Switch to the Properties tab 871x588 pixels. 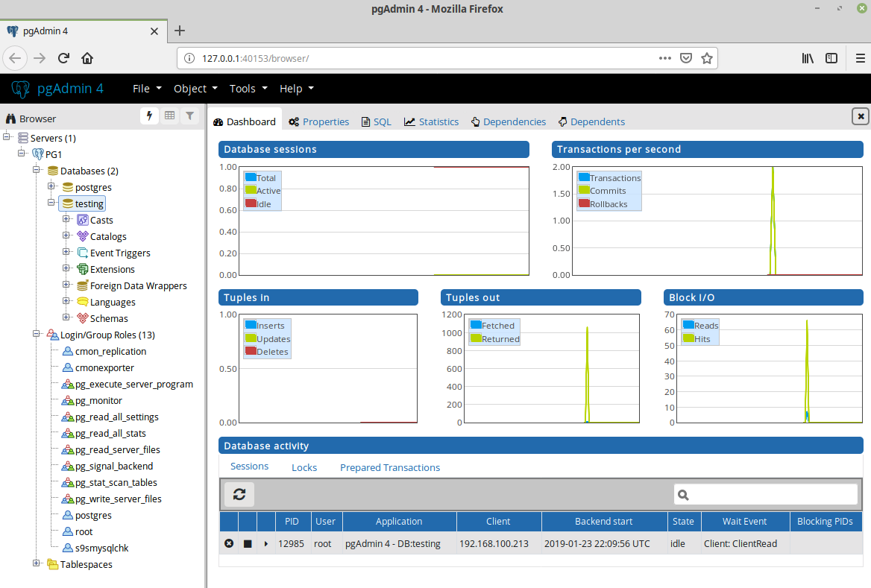pyautogui.click(x=319, y=121)
